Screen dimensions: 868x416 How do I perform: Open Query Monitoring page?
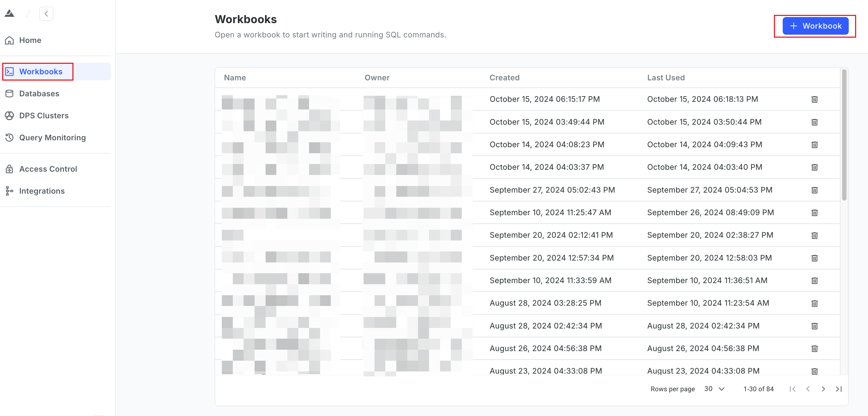pos(52,138)
